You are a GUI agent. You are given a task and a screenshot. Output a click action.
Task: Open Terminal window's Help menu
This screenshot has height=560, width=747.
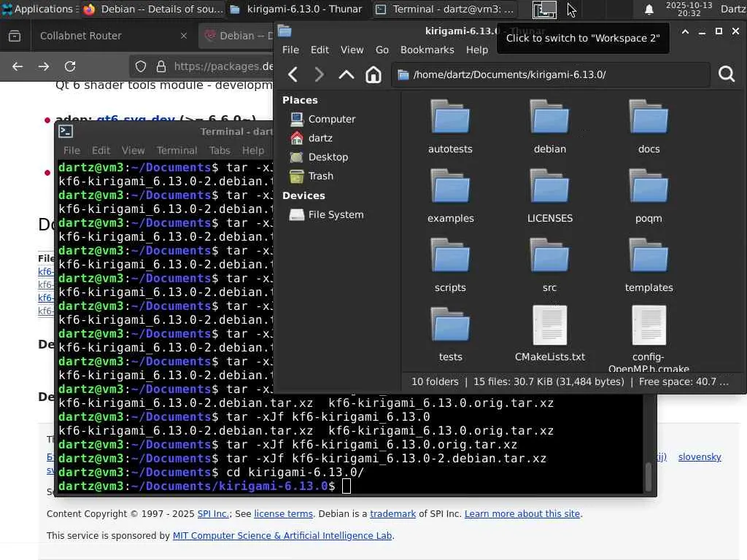tap(253, 150)
